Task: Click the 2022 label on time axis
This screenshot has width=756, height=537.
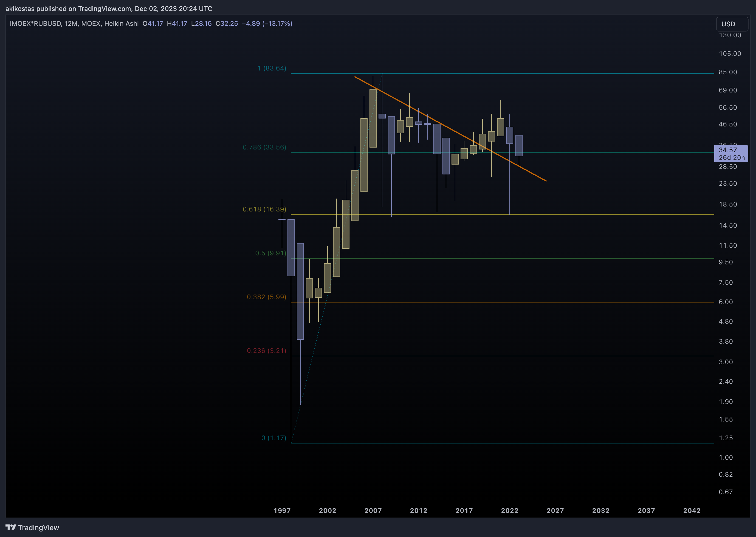Action: point(510,511)
